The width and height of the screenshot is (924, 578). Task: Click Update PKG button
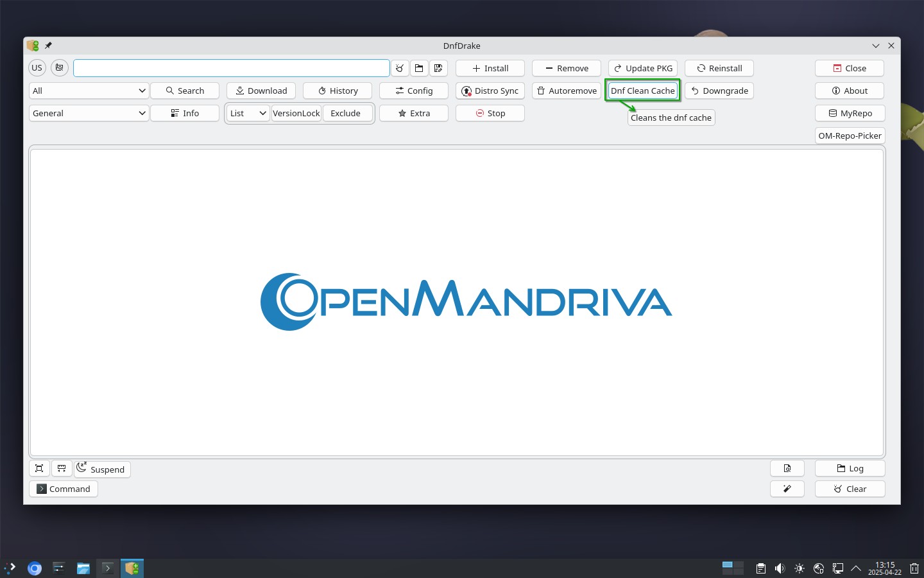tap(643, 68)
